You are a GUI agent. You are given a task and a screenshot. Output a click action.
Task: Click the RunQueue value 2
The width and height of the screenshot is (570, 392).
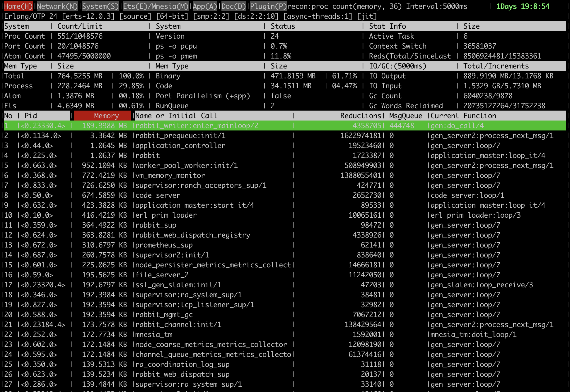pos(272,106)
